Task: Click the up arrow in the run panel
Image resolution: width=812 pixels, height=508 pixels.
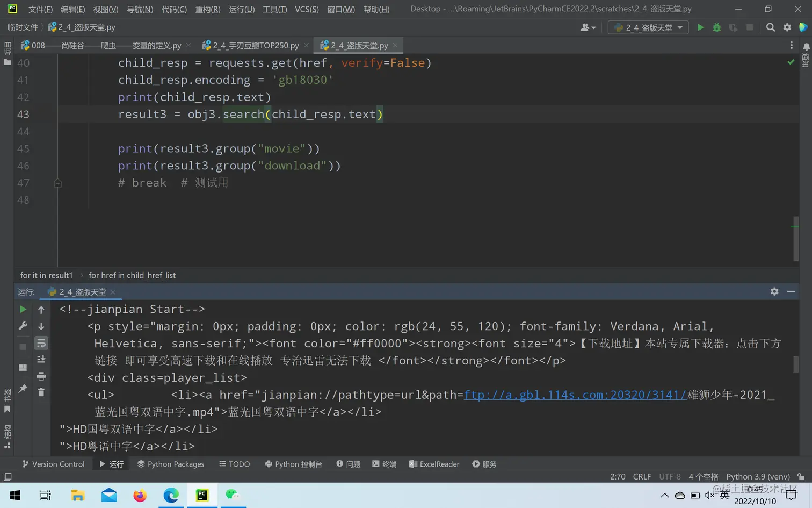Action: pos(41,310)
